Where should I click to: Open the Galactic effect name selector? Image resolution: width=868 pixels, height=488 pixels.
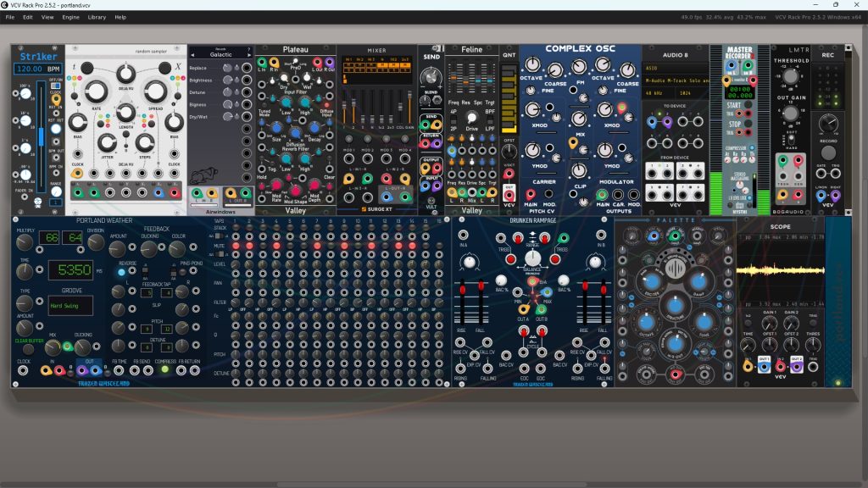pos(221,55)
